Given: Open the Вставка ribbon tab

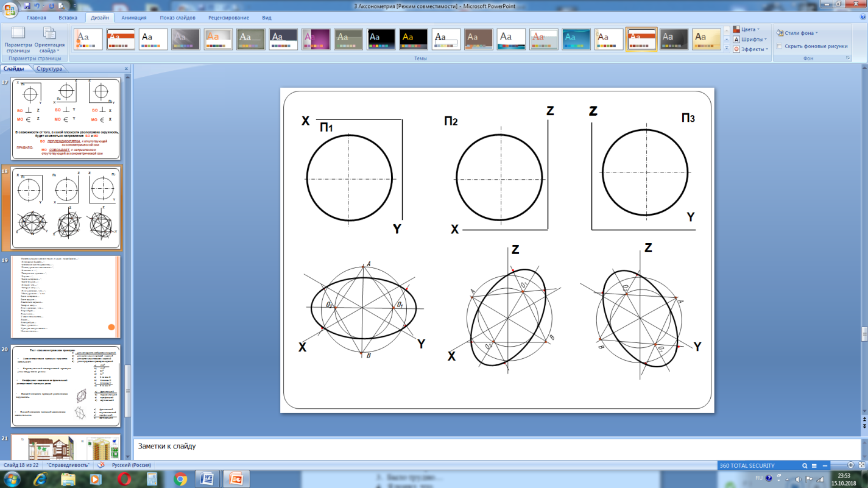Looking at the screenshot, I should (68, 18).
